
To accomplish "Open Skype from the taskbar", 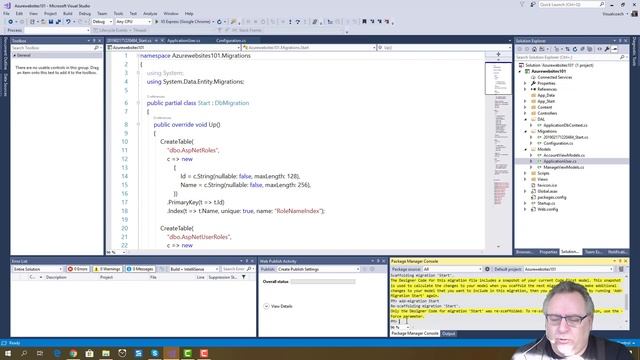I will coord(155,353).
